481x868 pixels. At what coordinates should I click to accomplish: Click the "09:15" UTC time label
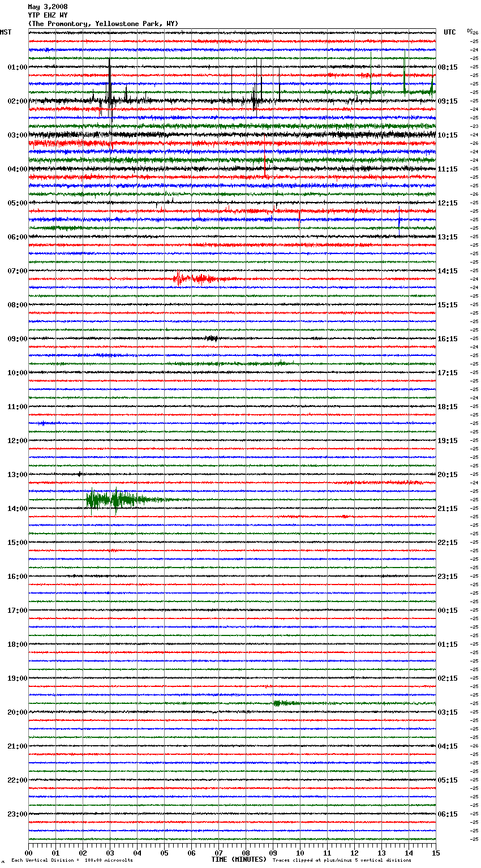pyautogui.click(x=448, y=101)
